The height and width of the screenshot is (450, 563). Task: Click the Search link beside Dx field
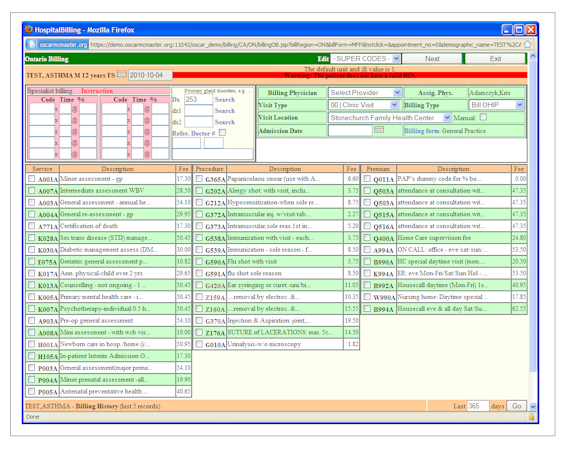[x=224, y=99]
